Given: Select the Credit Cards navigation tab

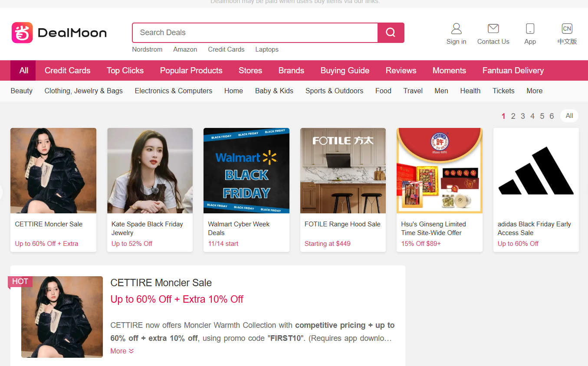Looking at the screenshot, I should [67, 71].
